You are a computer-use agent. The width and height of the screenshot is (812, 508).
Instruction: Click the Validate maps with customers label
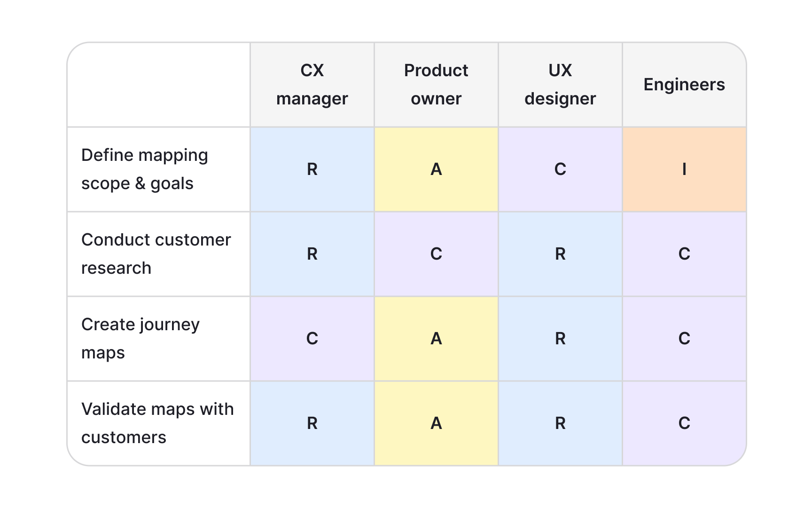click(158, 423)
